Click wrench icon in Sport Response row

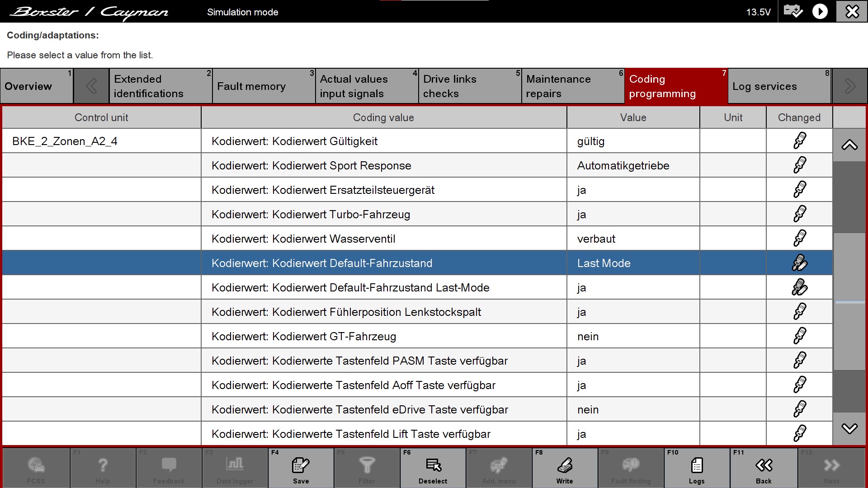click(x=799, y=165)
